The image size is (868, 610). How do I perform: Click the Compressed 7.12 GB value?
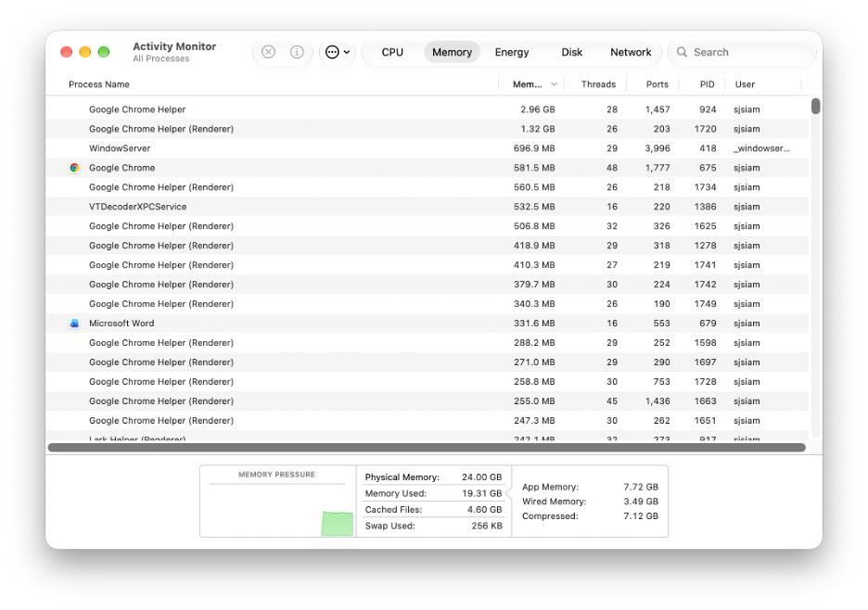pyautogui.click(x=641, y=515)
